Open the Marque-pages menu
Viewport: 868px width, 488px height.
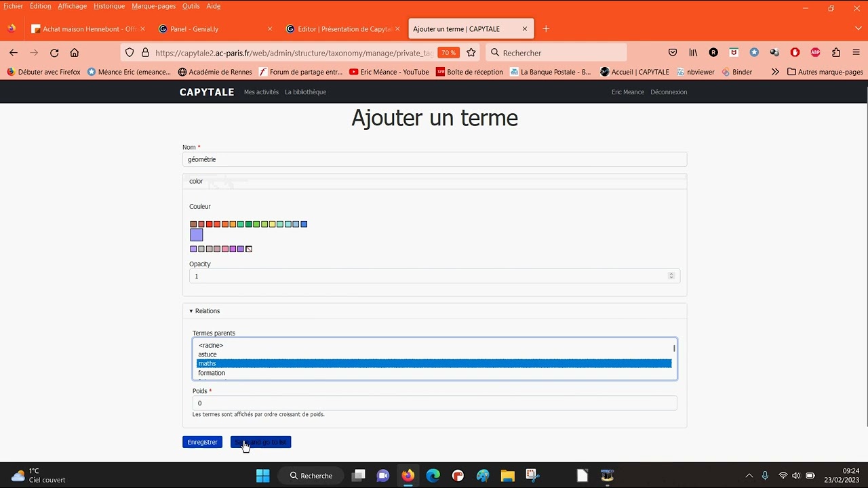154,6
